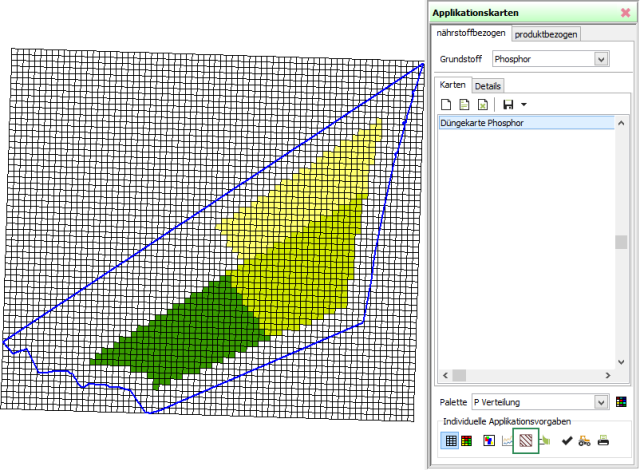Click the tractor icon
The image size is (640, 470).
click(x=584, y=440)
